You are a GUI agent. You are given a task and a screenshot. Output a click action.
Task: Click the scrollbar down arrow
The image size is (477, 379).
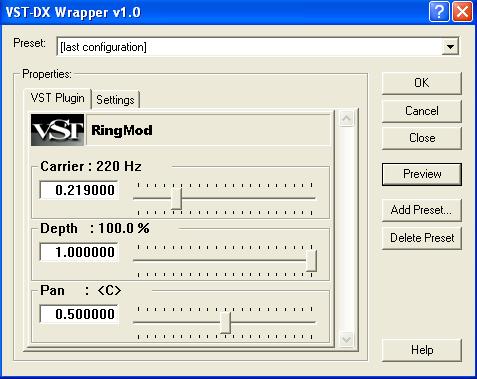point(346,340)
